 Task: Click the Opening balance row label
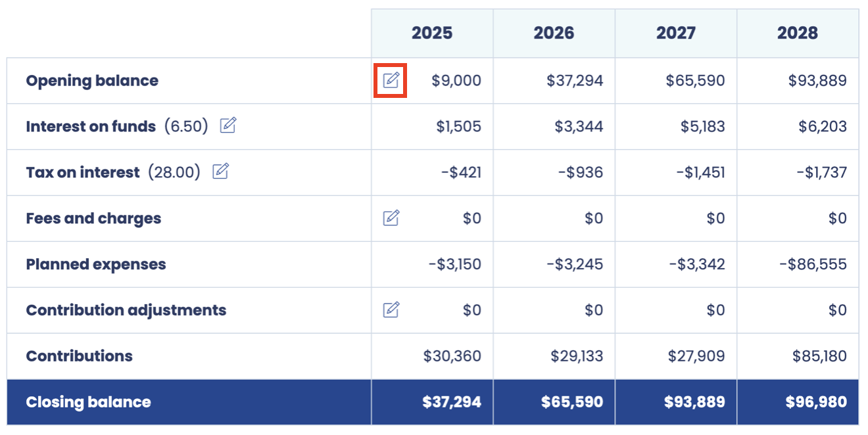(x=92, y=81)
